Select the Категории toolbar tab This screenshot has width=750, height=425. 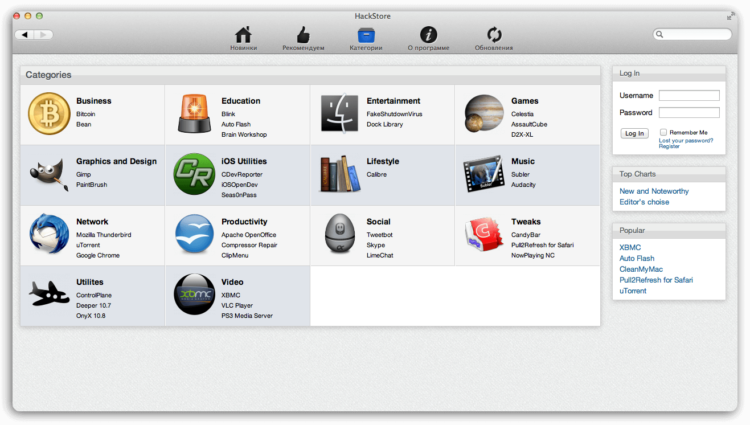pyautogui.click(x=366, y=38)
